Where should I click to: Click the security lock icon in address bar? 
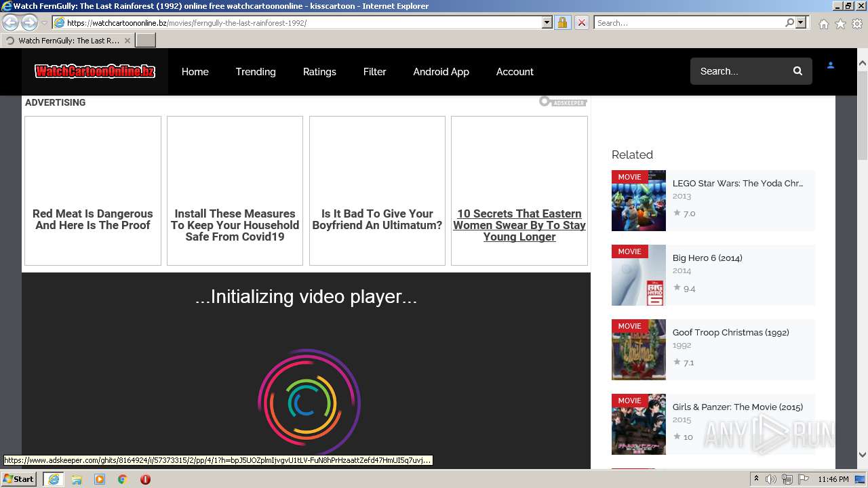click(562, 22)
